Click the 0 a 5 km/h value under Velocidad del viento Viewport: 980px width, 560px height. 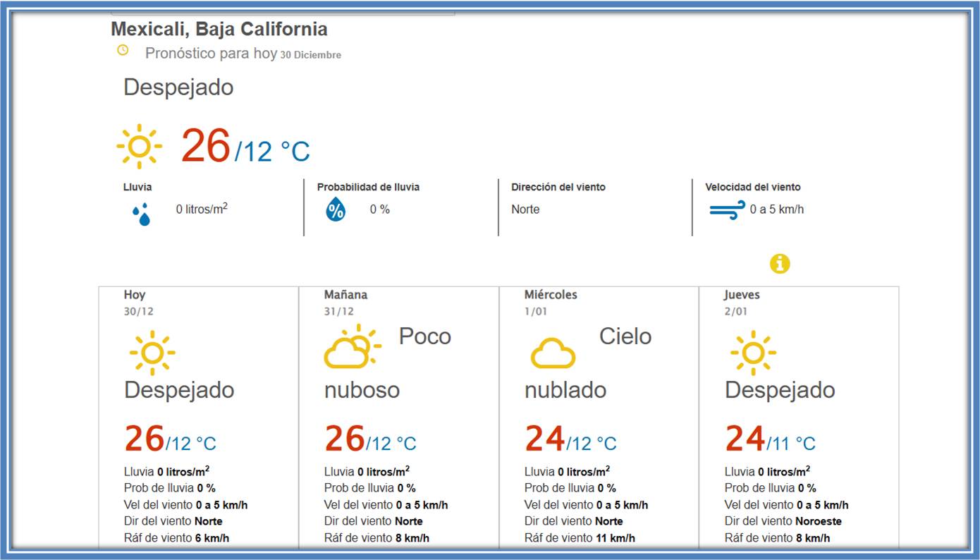click(777, 209)
